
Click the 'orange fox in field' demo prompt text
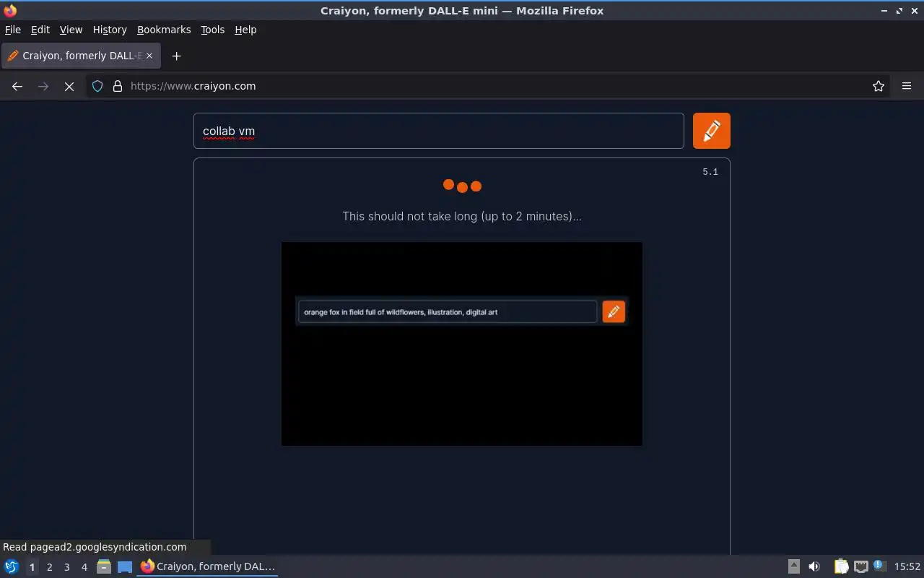click(x=401, y=312)
